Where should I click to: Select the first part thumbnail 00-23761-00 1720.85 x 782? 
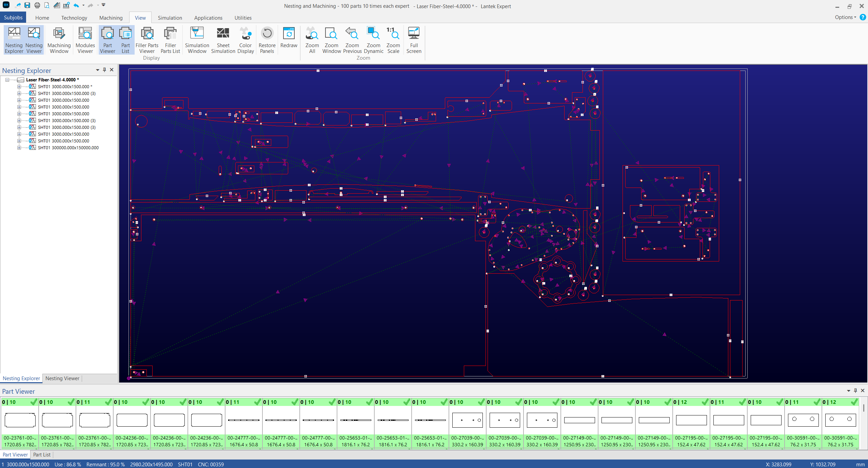point(20,423)
